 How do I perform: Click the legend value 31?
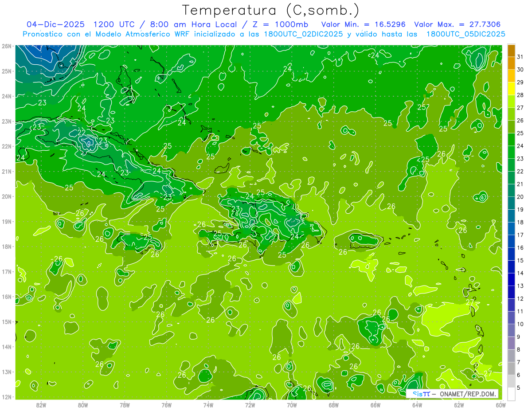520,57
